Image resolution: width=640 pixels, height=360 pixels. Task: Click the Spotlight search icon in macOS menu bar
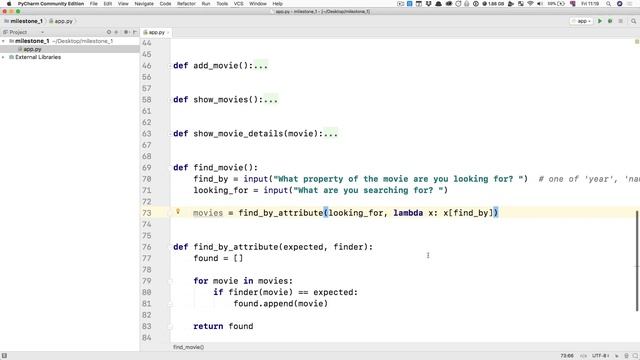coord(608,4)
